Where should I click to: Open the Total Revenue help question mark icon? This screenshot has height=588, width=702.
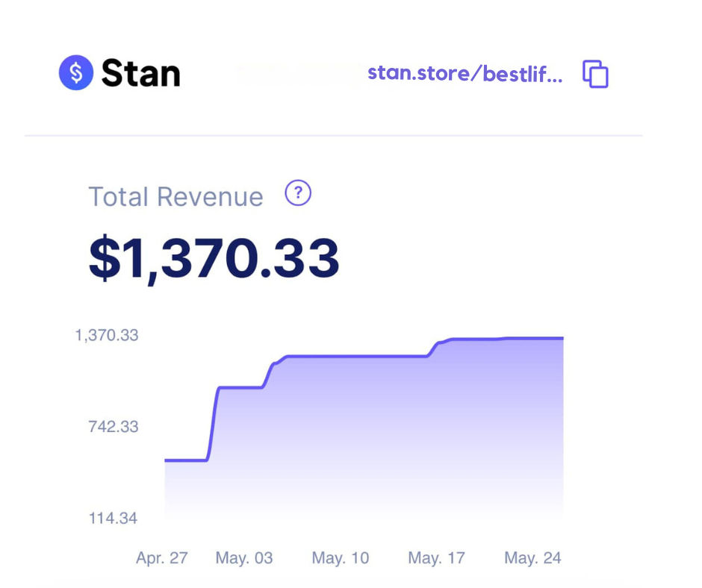pos(297,193)
